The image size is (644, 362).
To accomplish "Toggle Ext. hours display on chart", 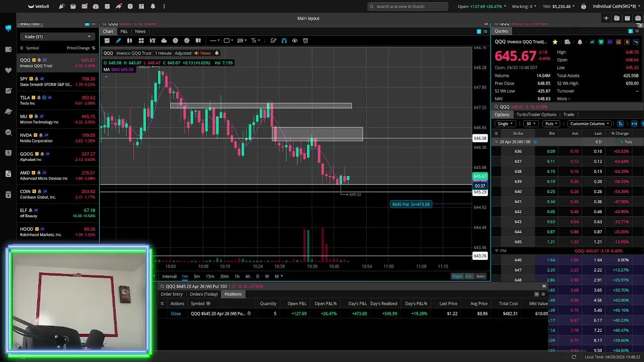I will 469,277.
